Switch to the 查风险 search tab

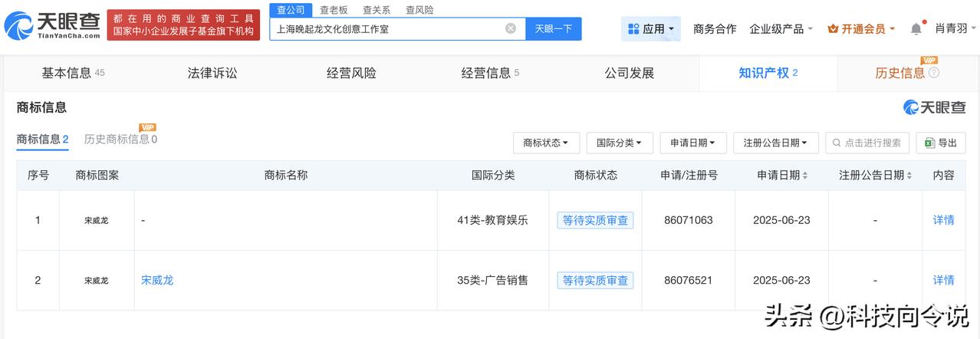click(419, 10)
